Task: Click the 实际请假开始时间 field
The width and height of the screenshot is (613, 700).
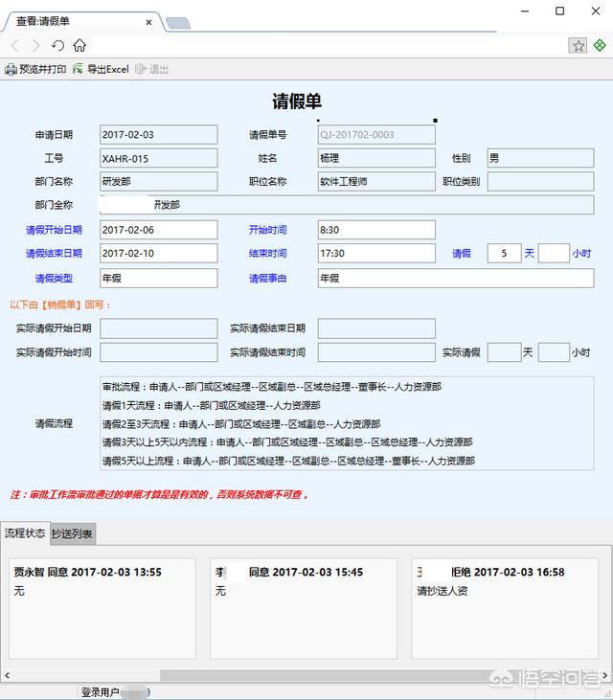Action: (158, 352)
